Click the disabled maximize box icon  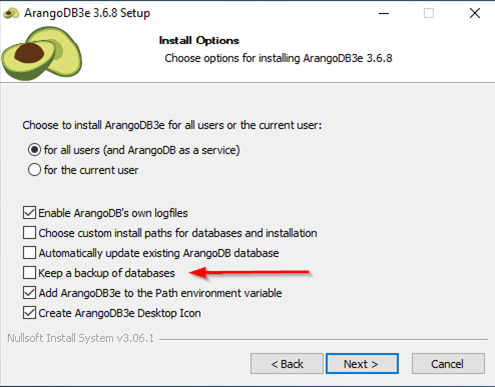pyautogui.click(x=429, y=13)
